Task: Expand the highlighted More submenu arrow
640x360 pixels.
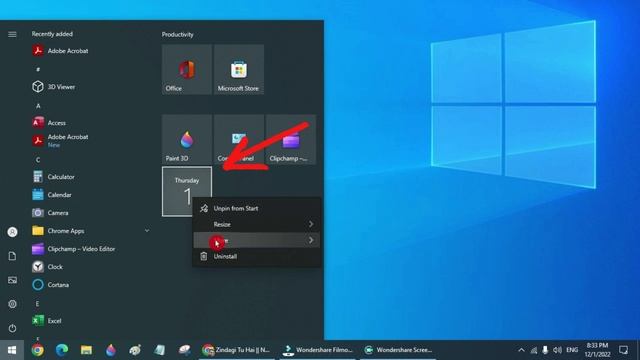Action: point(311,240)
